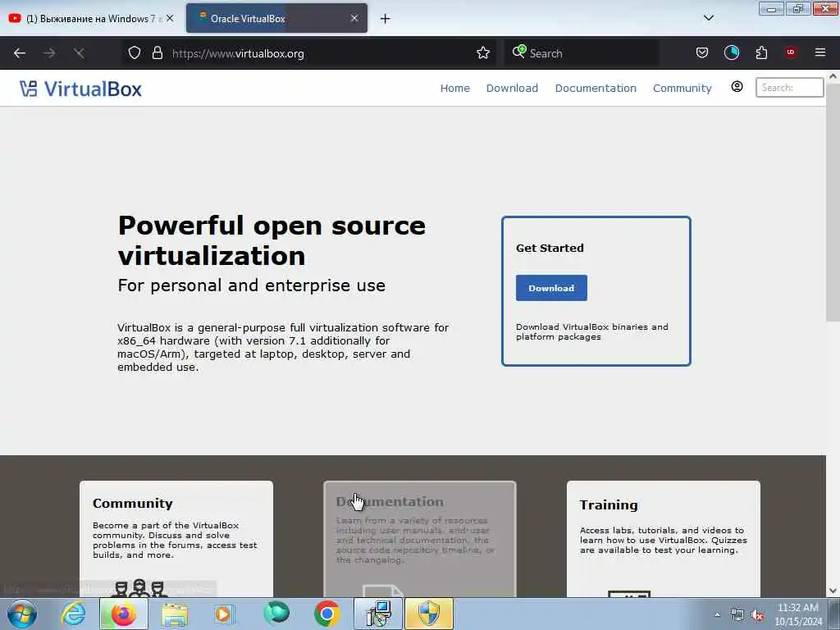This screenshot has height=630, width=840.
Task: Open the Pocket save icon in toolbar
Action: click(702, 52)
